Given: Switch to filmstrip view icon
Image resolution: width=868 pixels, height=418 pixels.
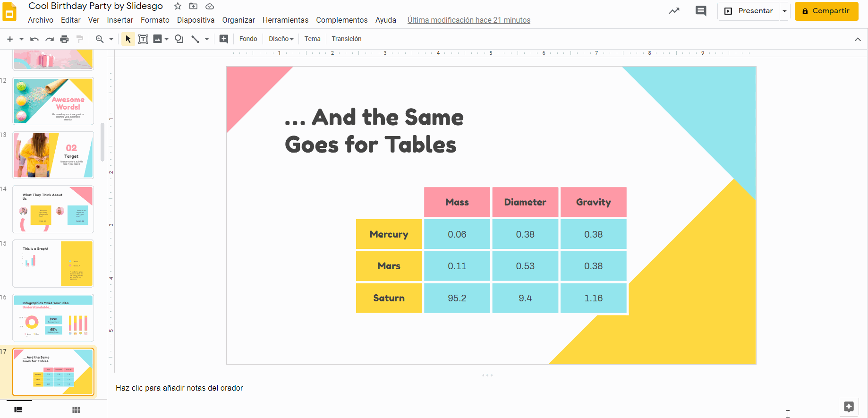Looking at the screenshot, I should [x=18, y=410].
